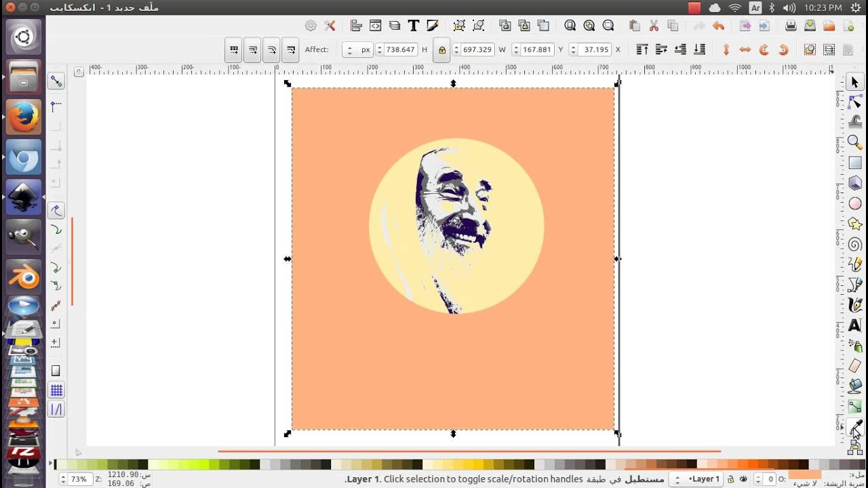Viewport: 868px width, 488px height.
Task: Select the Node edit tool
Action: coord(854,102)
